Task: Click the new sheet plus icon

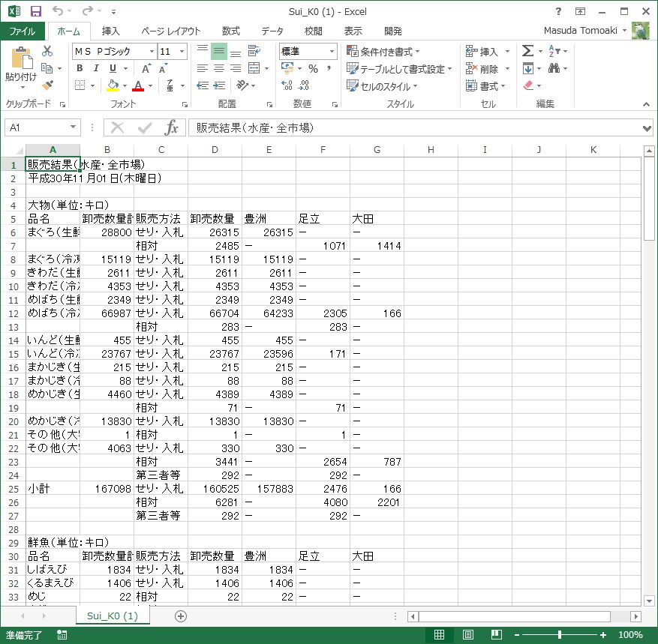Action: click(180, 616)
